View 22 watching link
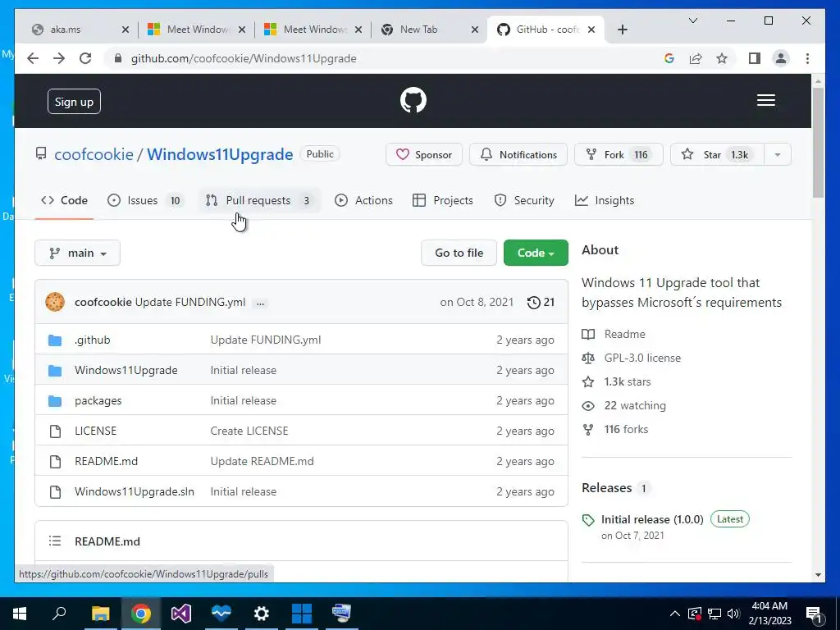The image size is (840, 630). coord(635,405)
